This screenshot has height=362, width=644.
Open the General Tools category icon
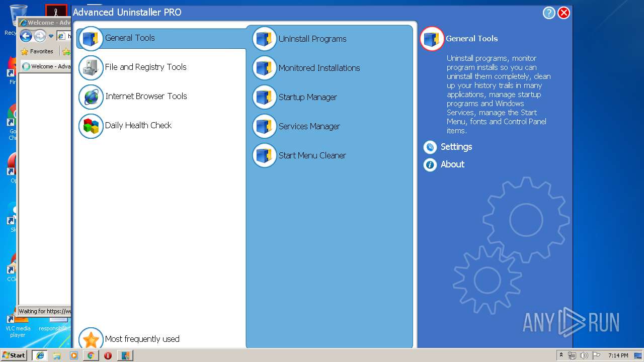[91, 39]
